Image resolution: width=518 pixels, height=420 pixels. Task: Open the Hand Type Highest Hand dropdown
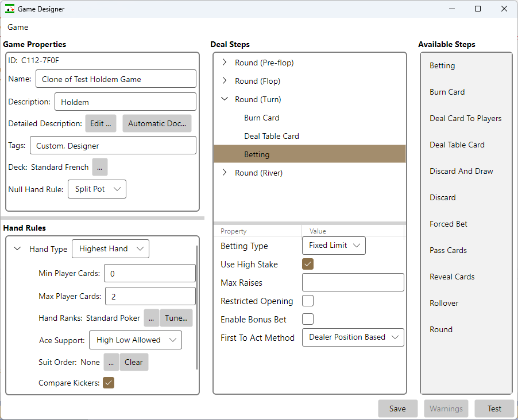tap(110, 248)
